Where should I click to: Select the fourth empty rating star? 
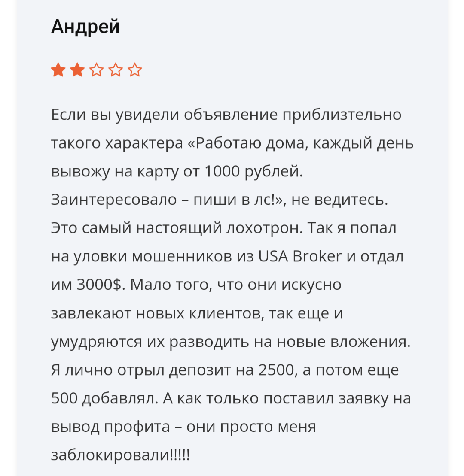tap(116, 70)
